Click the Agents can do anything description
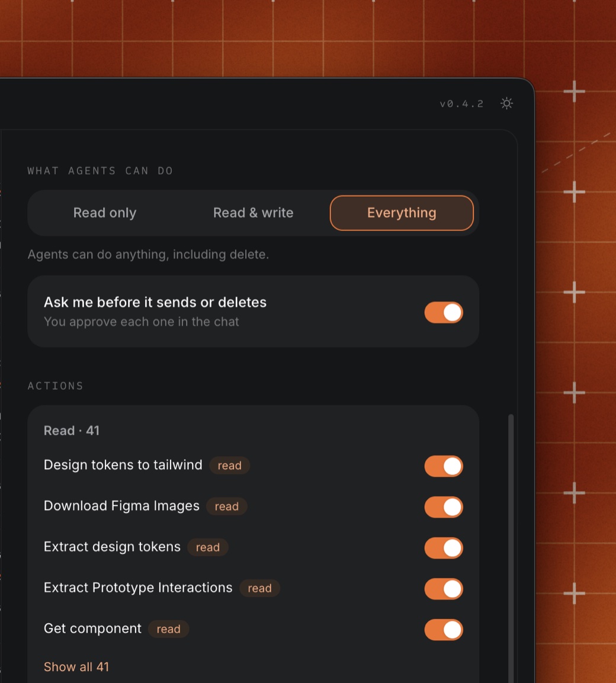Viewport: 616px width, 683px height. tap(148, 254)
